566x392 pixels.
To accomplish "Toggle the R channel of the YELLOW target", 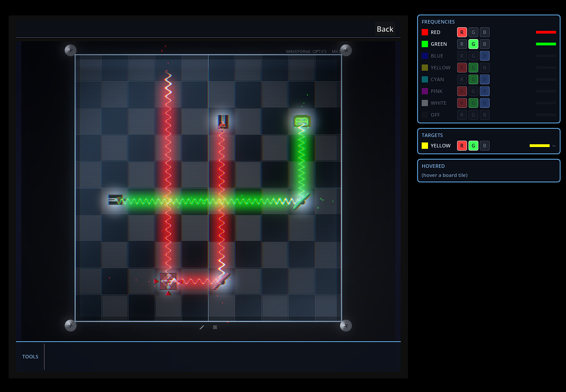I will pyautogui.click(x=462, y=146).
